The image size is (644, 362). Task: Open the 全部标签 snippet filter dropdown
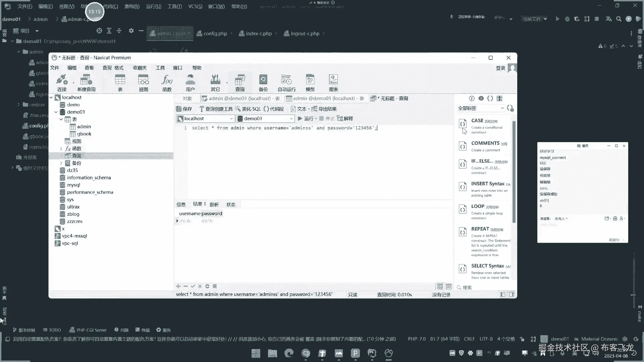point(502,108)
